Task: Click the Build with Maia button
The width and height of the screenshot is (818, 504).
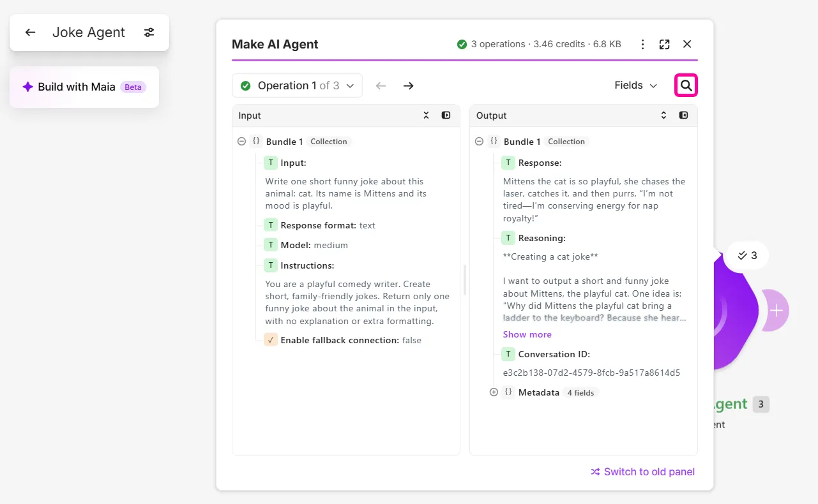Action: point(84,87)
